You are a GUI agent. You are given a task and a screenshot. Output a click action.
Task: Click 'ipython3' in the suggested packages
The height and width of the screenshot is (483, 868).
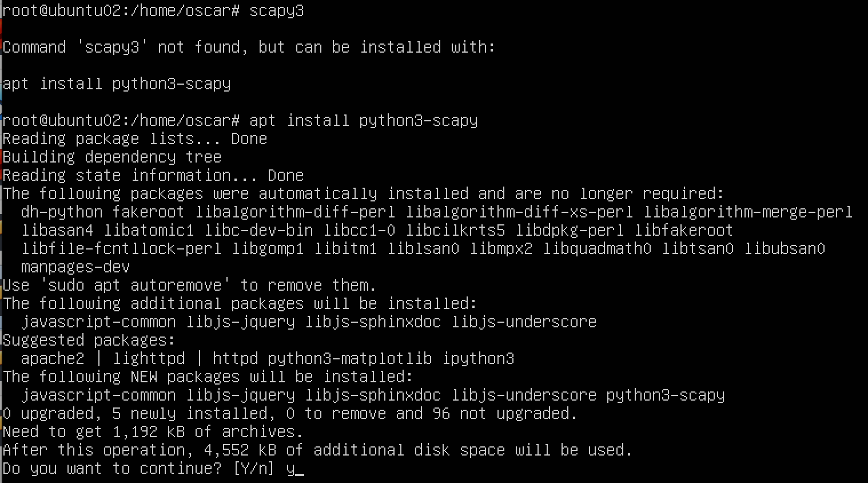click(x=478, y=358)
